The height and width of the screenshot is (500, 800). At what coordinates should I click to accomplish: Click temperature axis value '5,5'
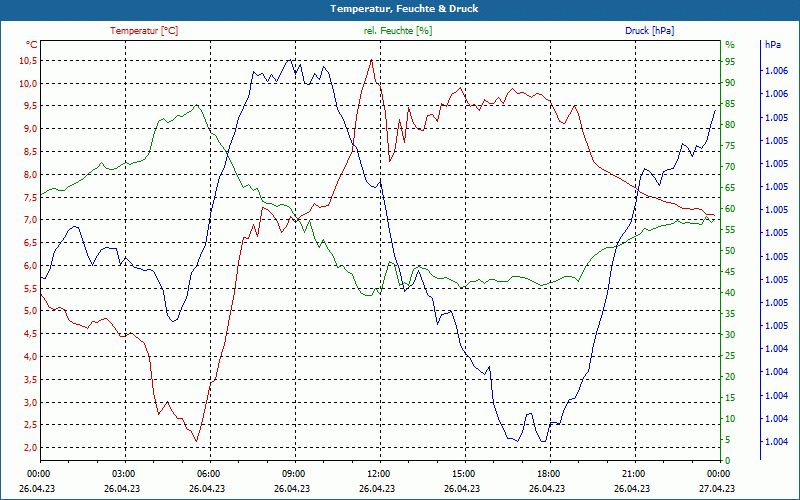(x=30, y=288)
